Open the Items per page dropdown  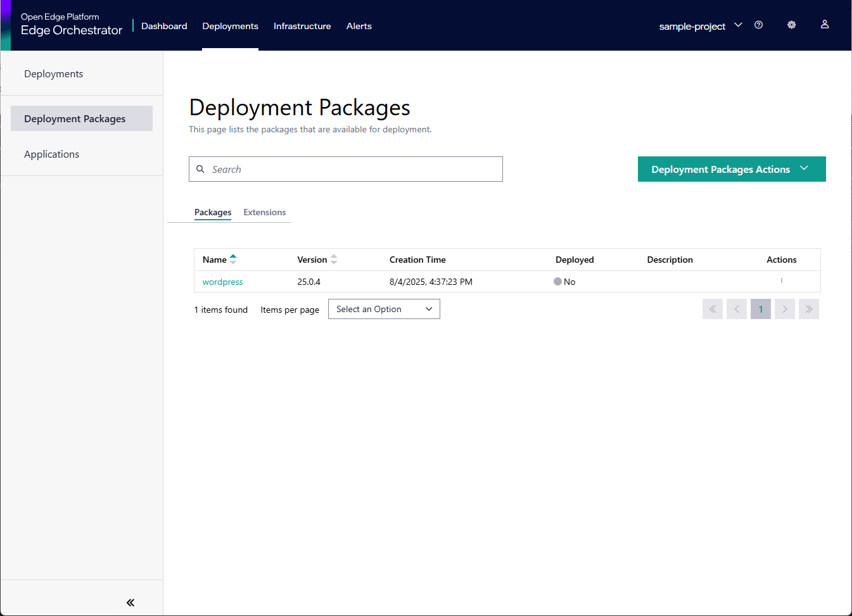point(384,309)
